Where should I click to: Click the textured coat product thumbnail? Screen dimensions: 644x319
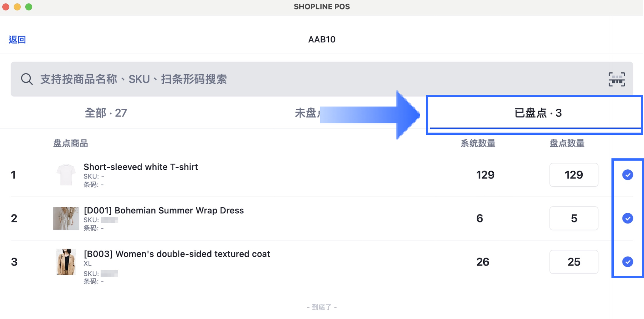click(x=66, y=262)
